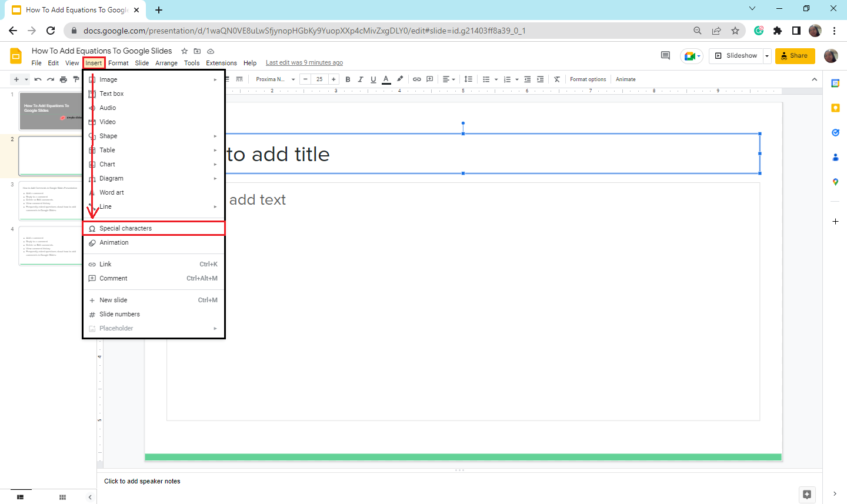Select Special characters from the Insert menu

point(125,228)
